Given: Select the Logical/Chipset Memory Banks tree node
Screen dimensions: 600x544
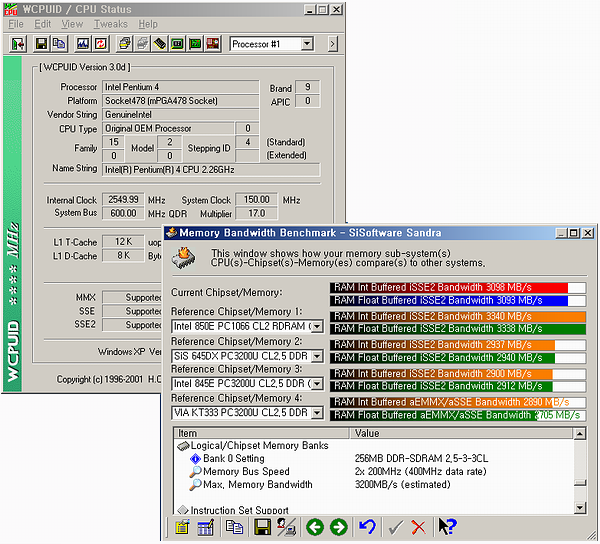Looking at the screenshot, I should click(259, 446).
